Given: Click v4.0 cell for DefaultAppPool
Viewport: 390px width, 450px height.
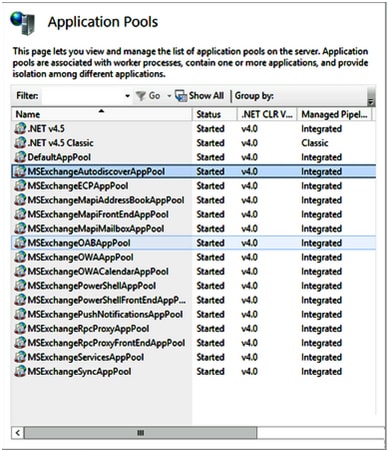Looking at the screenshot, I should point(249,157).
